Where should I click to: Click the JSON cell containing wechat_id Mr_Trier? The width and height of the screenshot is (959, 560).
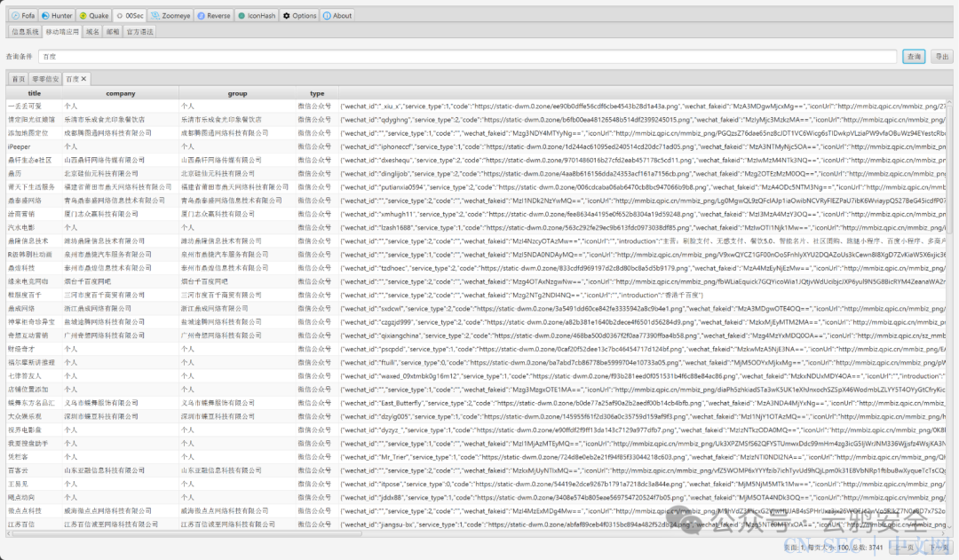point(642,457)
